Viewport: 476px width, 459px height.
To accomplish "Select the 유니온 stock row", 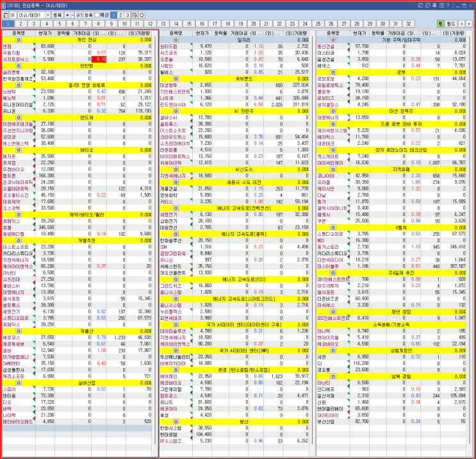I will pos(77,111).
